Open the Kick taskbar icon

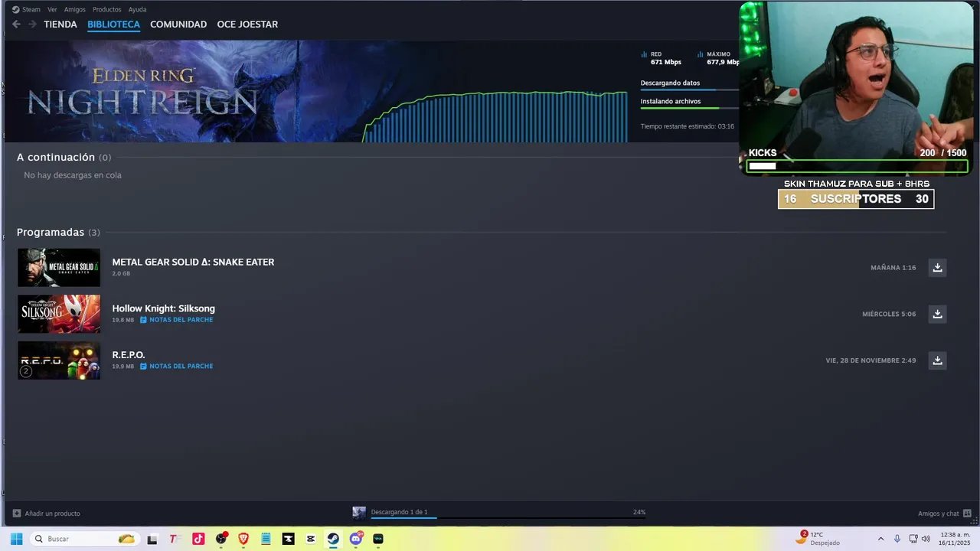click(x=288, y=539)
